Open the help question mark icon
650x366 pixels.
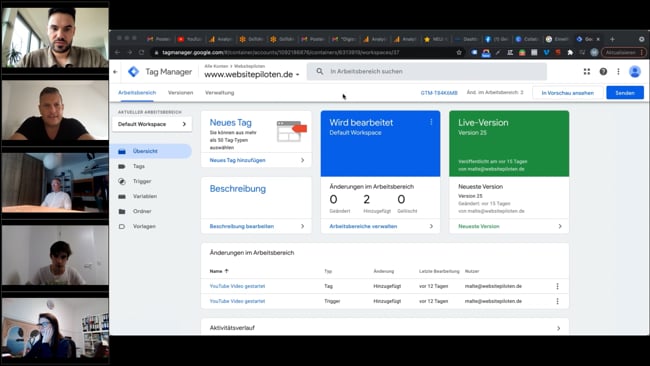pos(603,71)
